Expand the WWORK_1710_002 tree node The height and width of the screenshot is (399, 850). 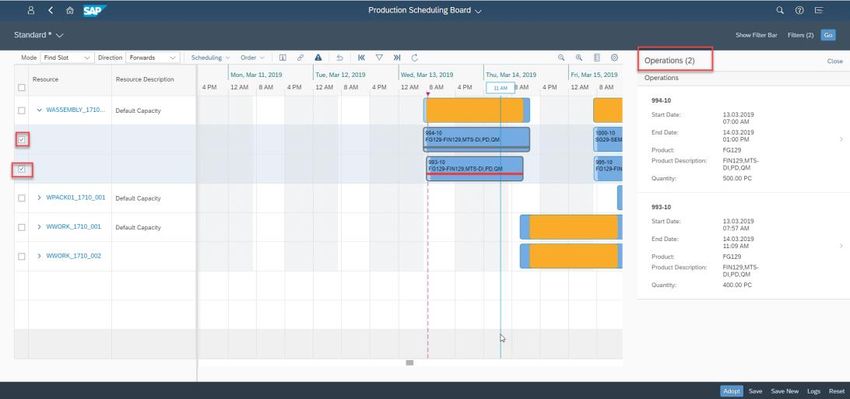pos(39,256)
